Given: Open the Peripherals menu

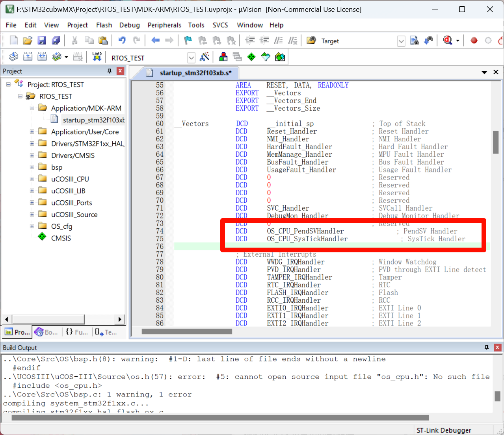Looking at the screenshot, I should 164,25.
